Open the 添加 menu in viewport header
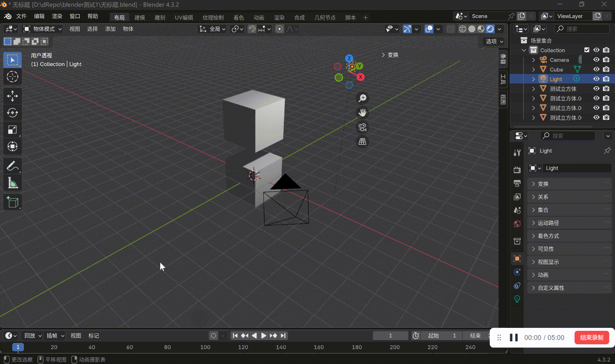Viewport: 615px width, 364px height. pyautogui.click(x=110, y=29)
